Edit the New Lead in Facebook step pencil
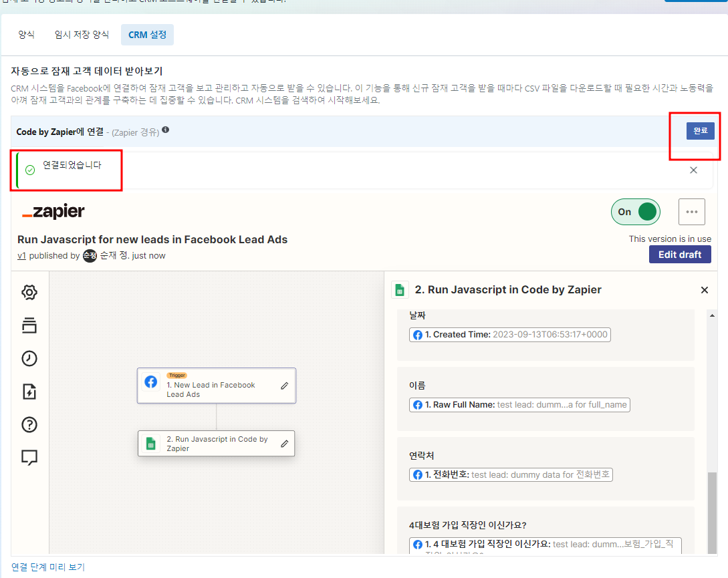 (285, 386)
